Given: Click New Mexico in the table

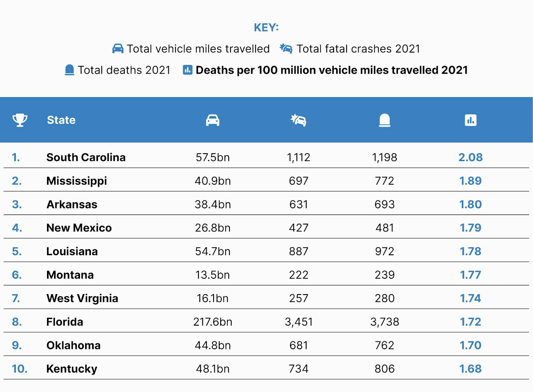Looking at the screenshot, I should tap(79, 228).
